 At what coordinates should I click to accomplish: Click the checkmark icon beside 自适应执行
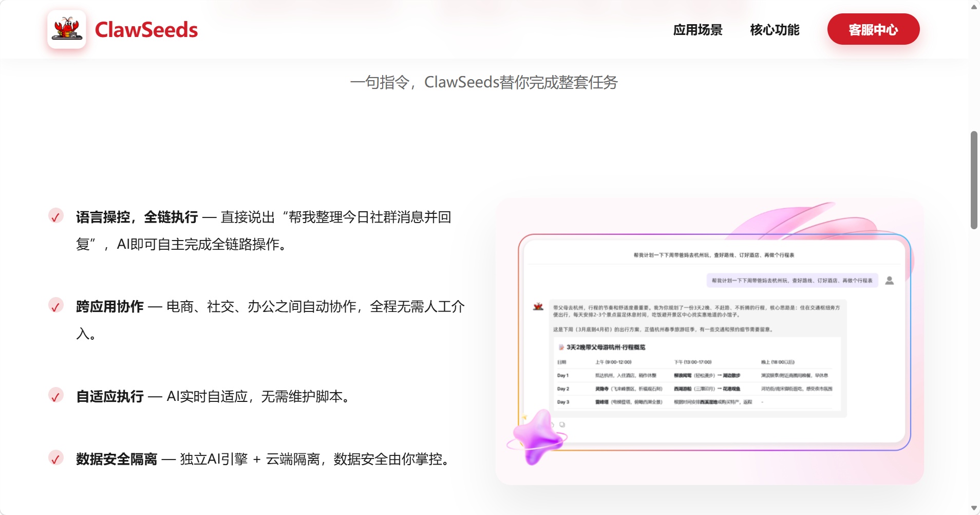tap(56, 395)
